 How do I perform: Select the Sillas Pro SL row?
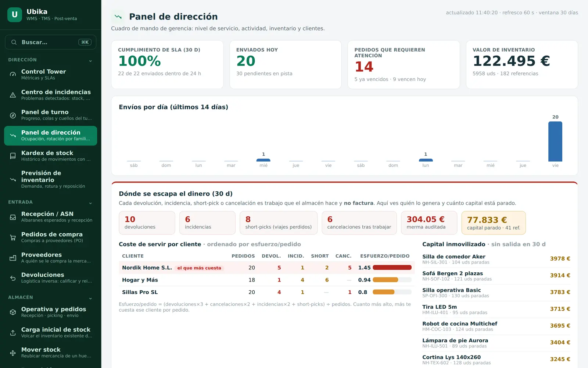coord(267,292)
